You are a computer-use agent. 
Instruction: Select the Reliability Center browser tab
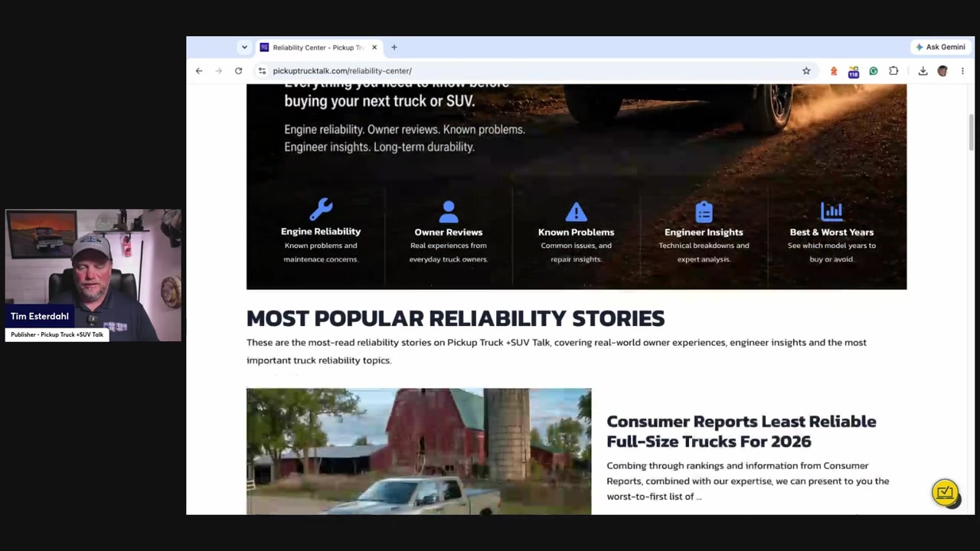[318, 47]
